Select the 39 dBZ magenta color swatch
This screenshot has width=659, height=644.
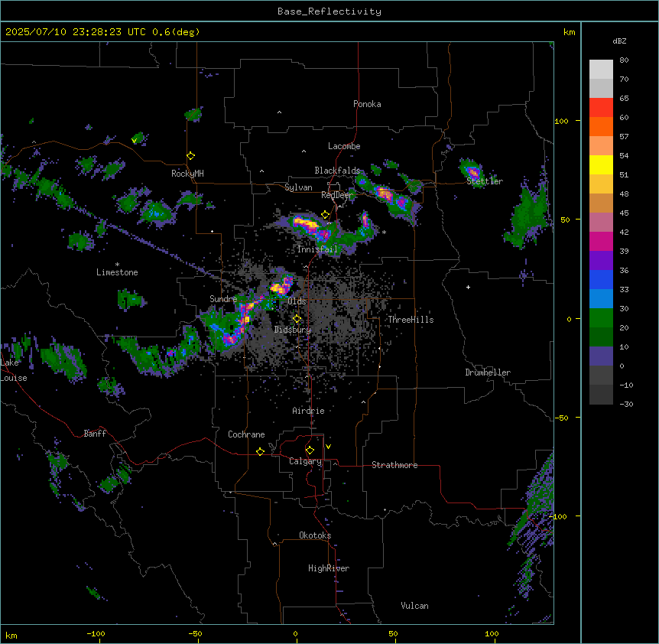pos(601,241)
